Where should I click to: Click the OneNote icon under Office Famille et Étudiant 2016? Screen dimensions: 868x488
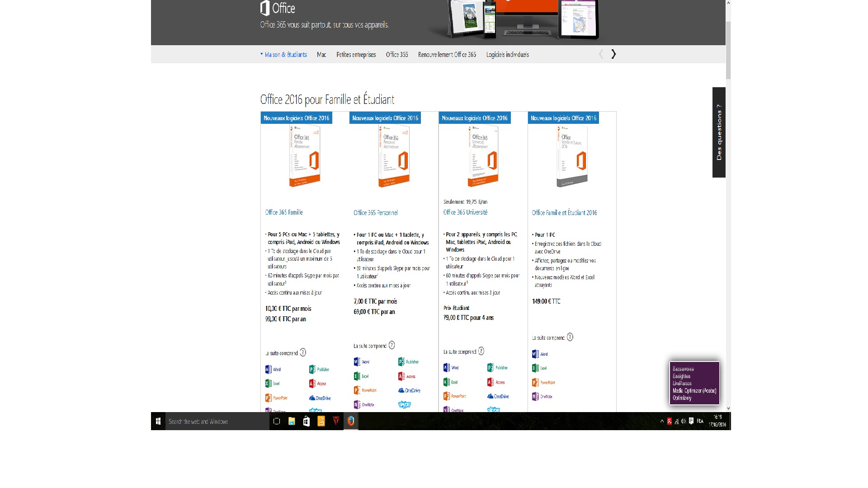tap(536, 397)
